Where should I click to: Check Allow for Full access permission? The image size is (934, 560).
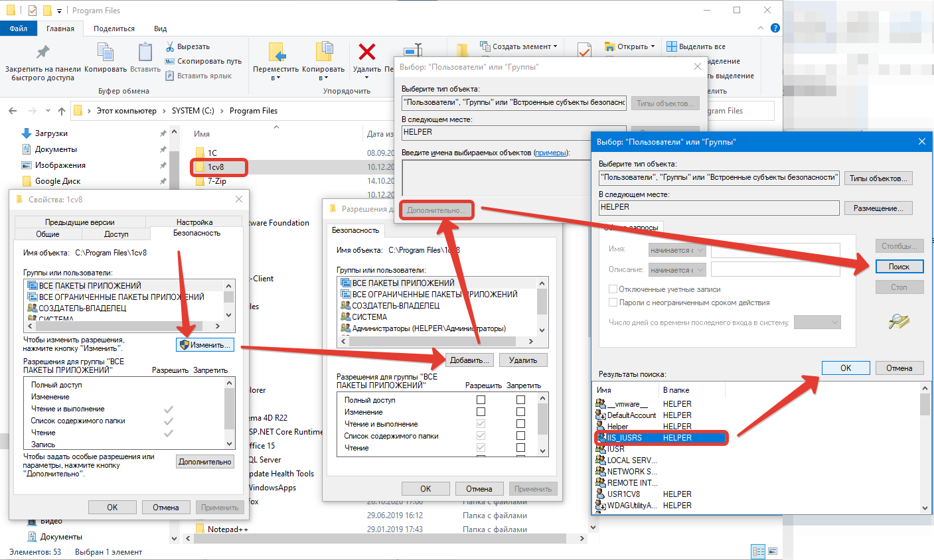tap(481, 400)
